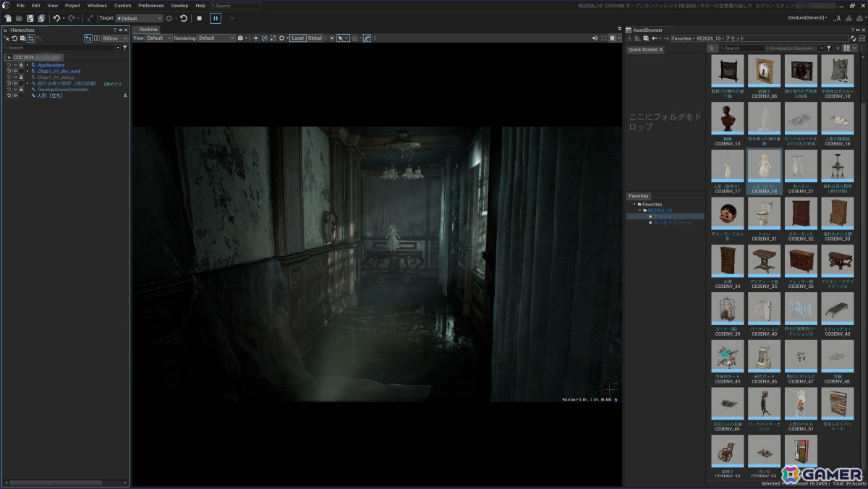Open the View Default dropdown
868x489 pixels.
point(158,38)
